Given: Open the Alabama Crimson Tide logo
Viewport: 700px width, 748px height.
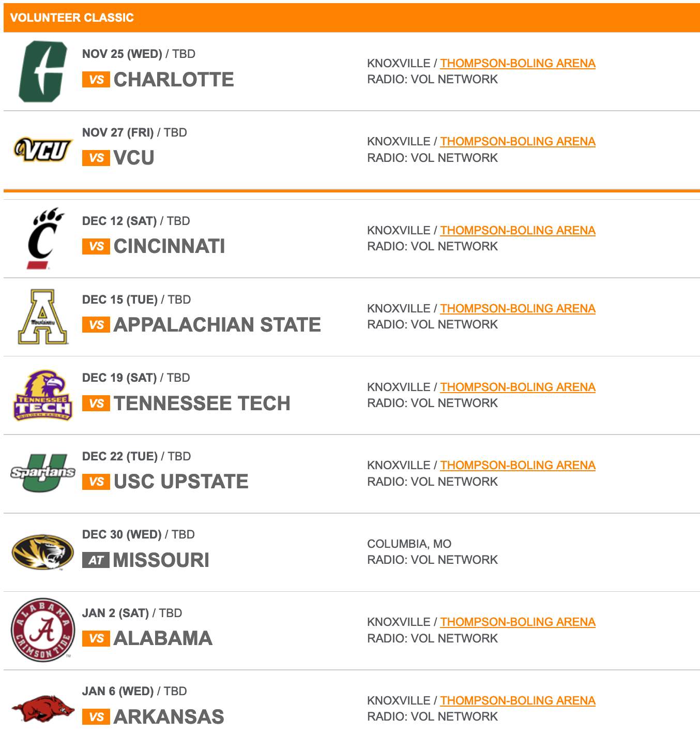Looking at the screenshot, I should pyautogui.click(x=43, y=630).
